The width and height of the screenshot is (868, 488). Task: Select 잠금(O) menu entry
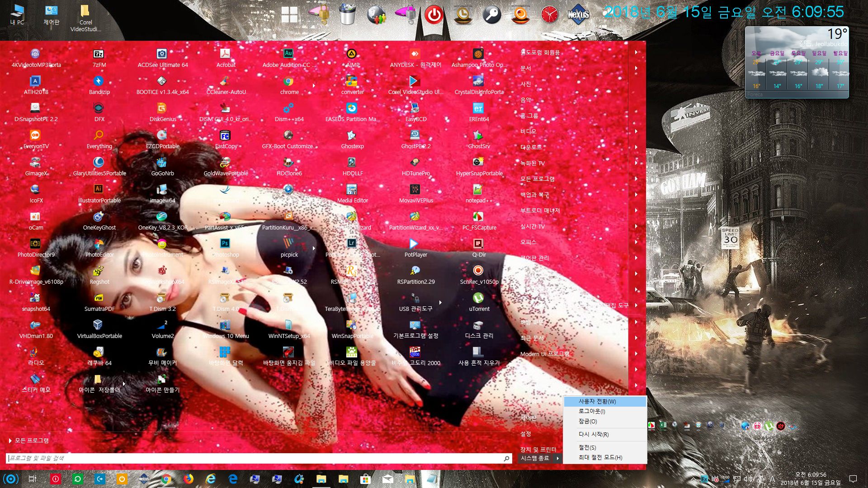(605, 421)
